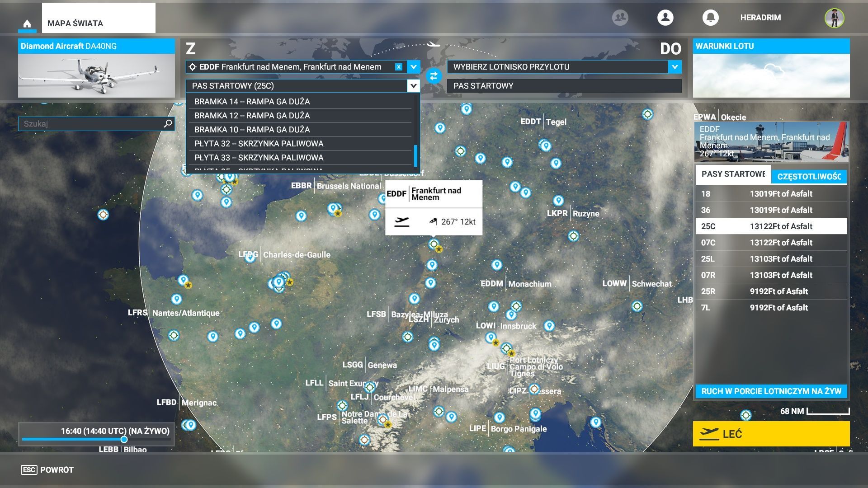Select the LFBD Merignac map label

(x=186, y=402)
